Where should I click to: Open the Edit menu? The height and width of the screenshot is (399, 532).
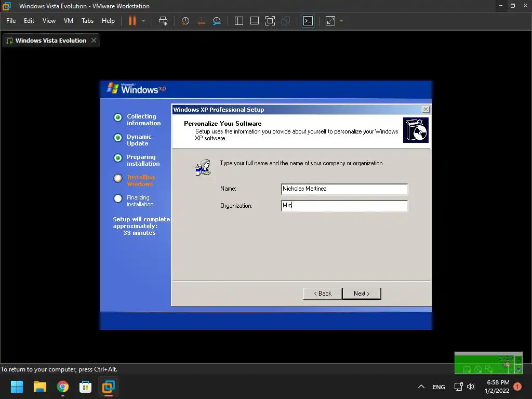coord(29,21)
